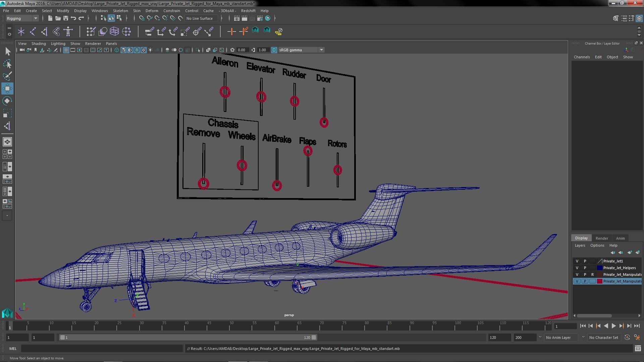Activate the Paint selection tool
The image size is (644, 362).
(7, 76)
